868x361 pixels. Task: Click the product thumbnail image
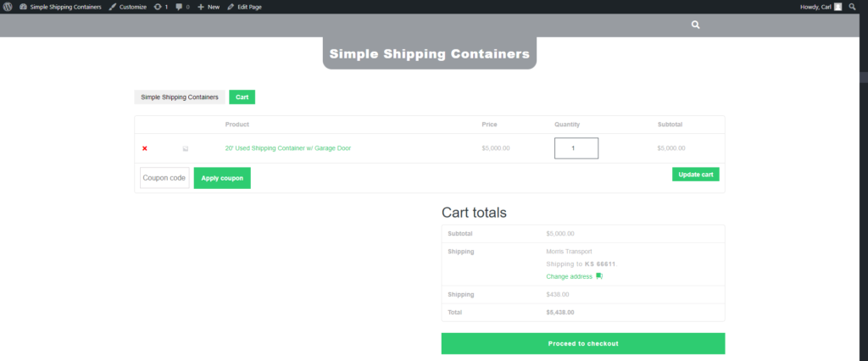[x=186, y=148]
